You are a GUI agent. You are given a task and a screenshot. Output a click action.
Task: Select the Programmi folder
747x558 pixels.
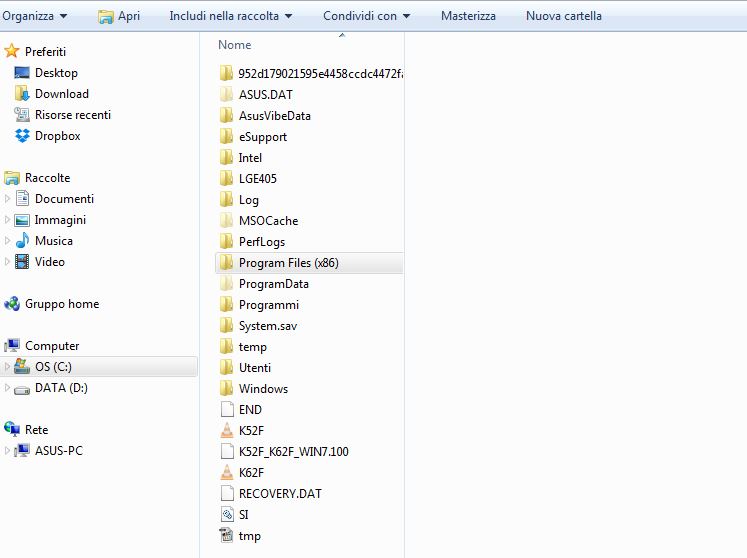(260, 304)
